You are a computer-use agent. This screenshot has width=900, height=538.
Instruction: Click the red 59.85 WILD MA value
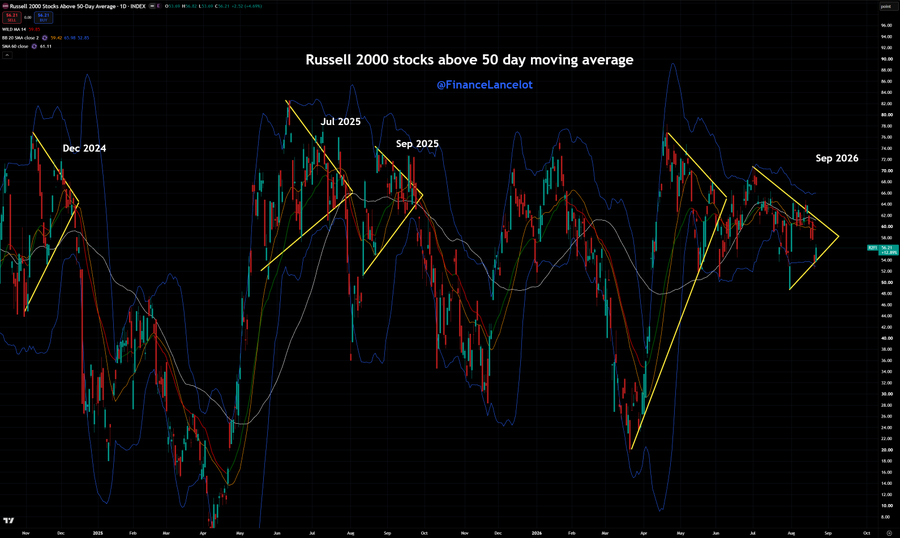(x=34, y=29)
